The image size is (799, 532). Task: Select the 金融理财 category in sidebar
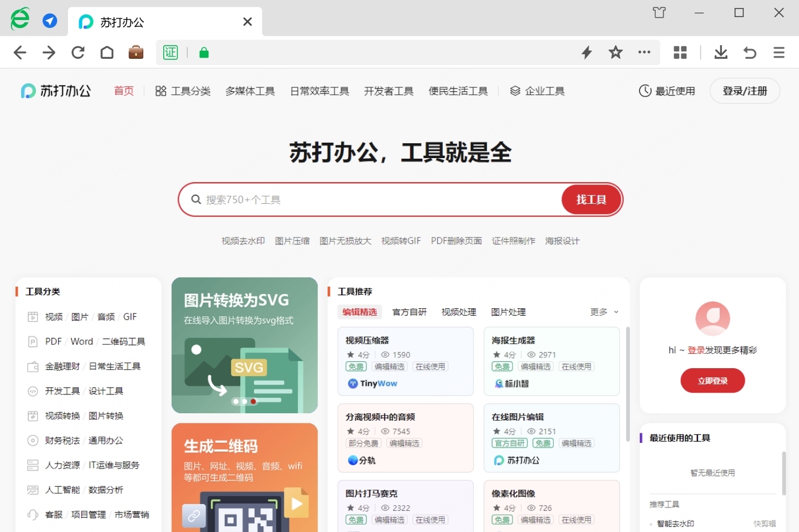62,366
